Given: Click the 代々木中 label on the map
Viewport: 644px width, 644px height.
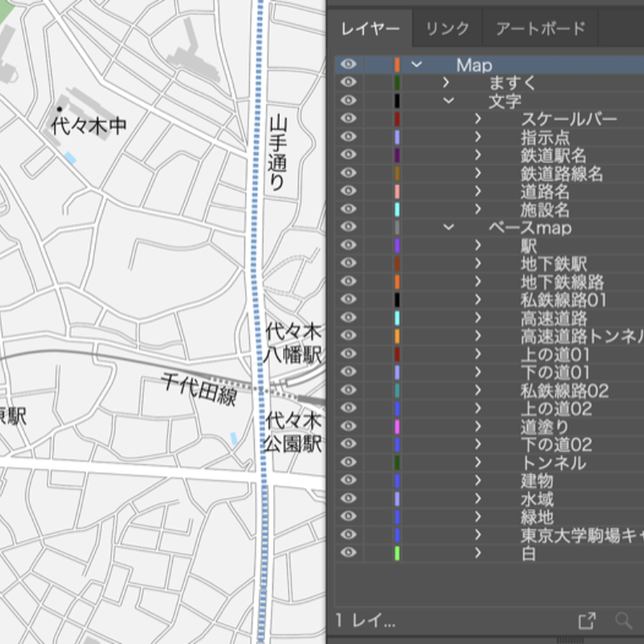Looking at the screenshot, I should pyautogui.click(x=89, y=126).
